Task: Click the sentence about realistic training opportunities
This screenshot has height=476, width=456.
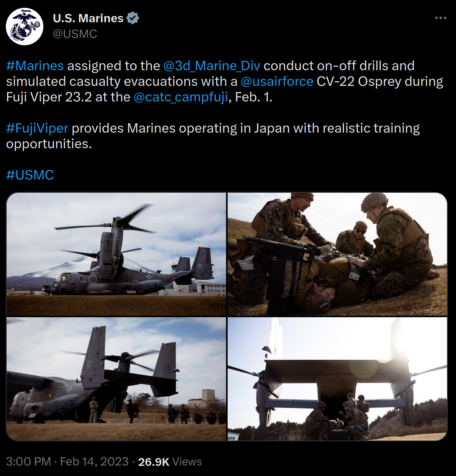Action: coord(213,136)
